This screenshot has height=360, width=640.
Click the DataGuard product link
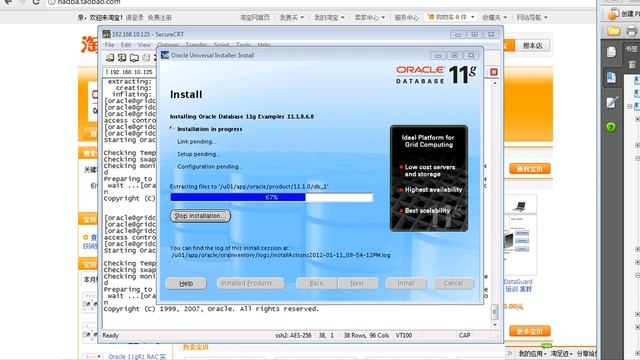coord(518,285)
